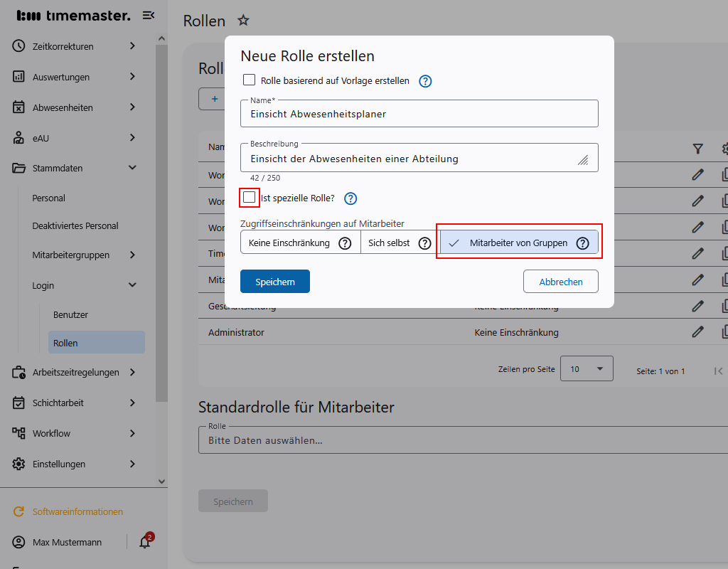This screenshot has height=569, width=728.
Task: Select the eAU sidebar icon
Action: click(18, 137)
